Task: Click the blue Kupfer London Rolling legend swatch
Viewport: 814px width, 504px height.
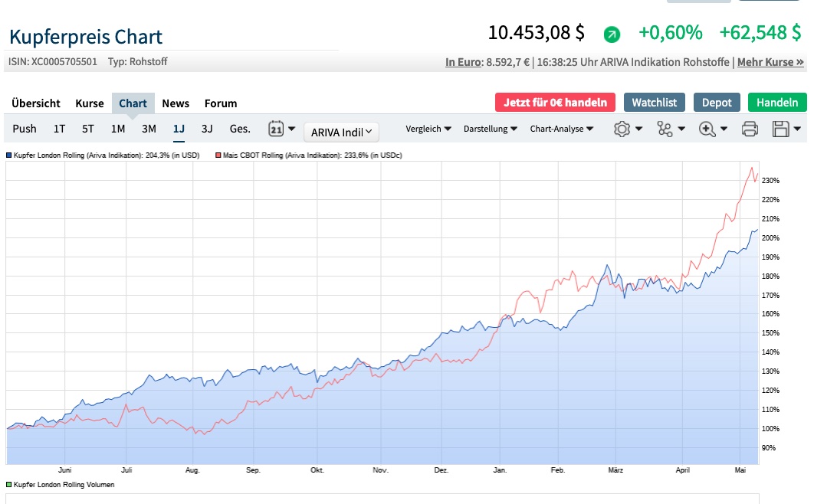Action: pyautogui.click(x=9, y=155)
